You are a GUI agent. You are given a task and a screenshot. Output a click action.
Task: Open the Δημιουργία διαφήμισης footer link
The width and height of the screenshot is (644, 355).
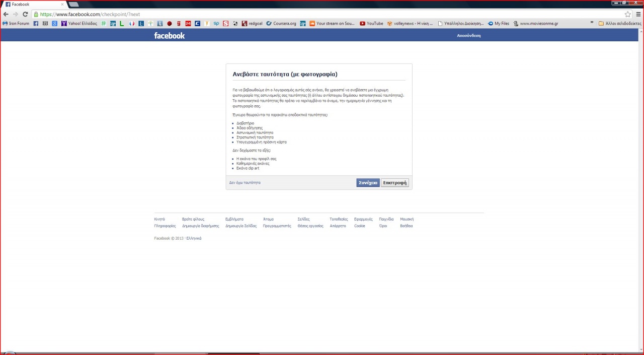pyautogui.click(x=201, y=226)
